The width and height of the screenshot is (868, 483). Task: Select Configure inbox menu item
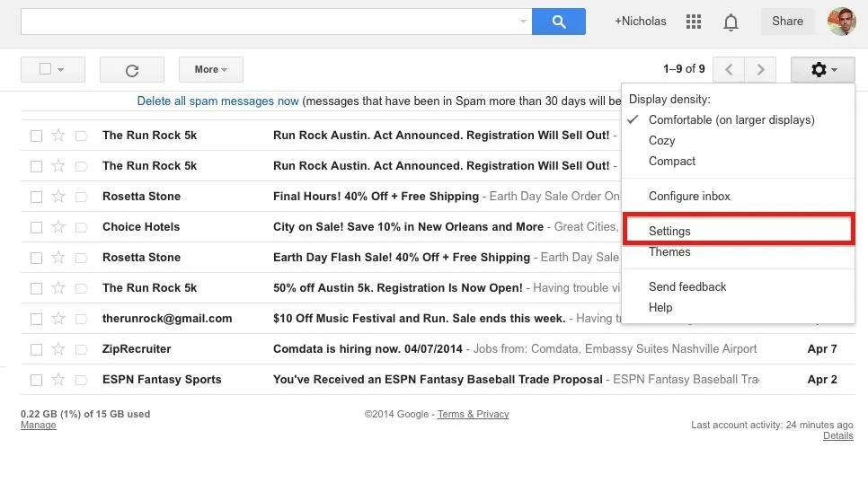coord(689,197)
